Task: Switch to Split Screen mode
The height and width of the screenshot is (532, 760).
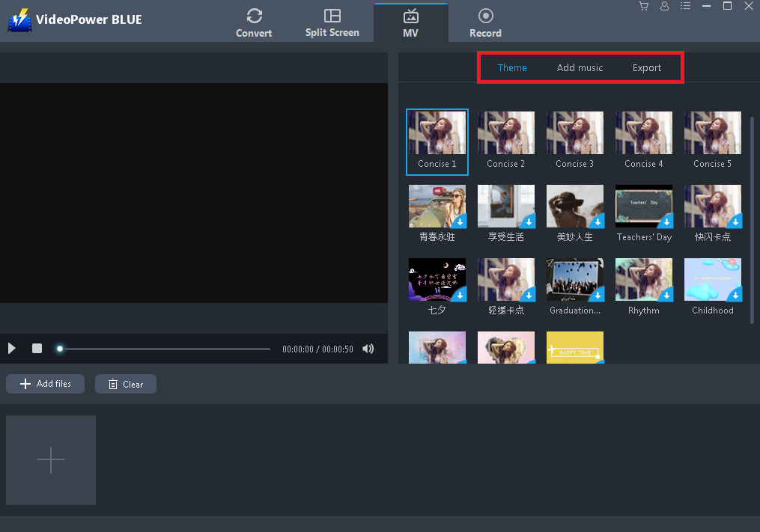Action: 332,22
